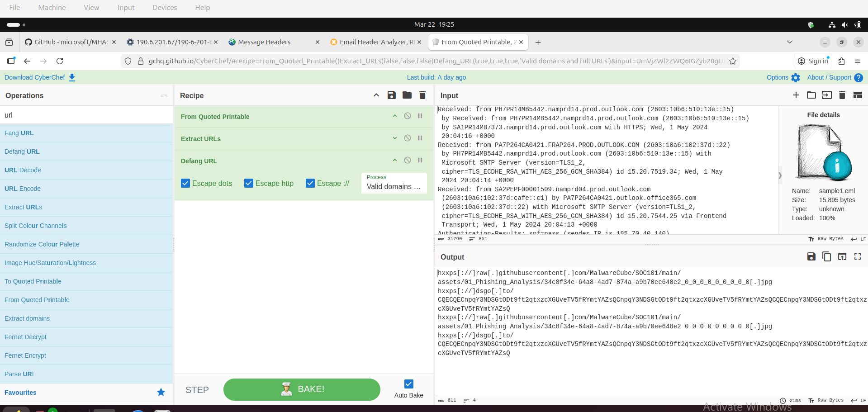Save the current recipe to file
868x412 pixels.
point(391,95)
